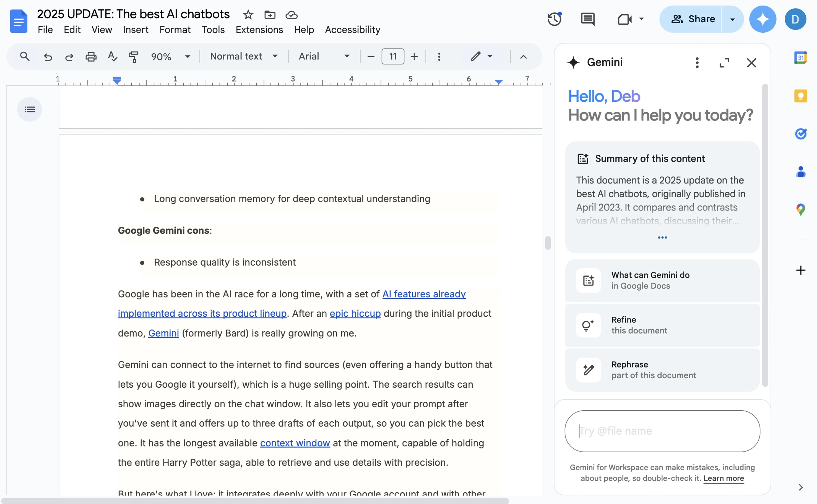Click the document vertical scrollbar thumb
817x504 pixels.
pos(547,242)
